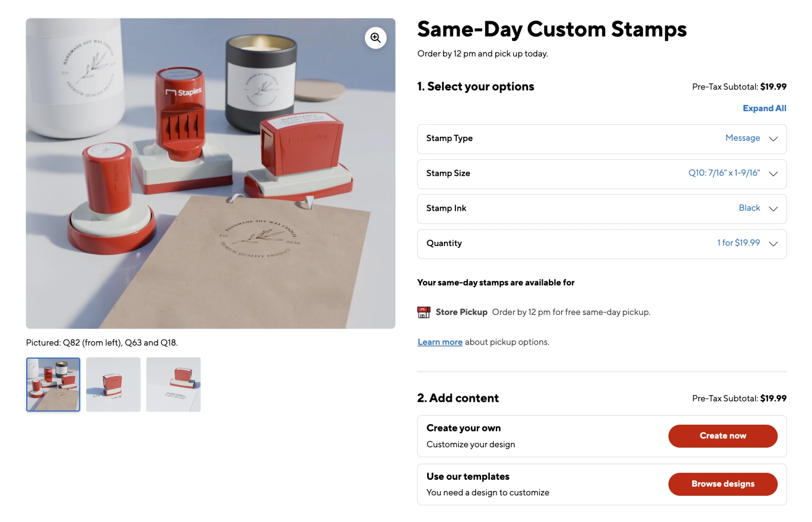The image size is (812, 522).
Task: Open the Stamp Size dropdown
Action: 602,174
